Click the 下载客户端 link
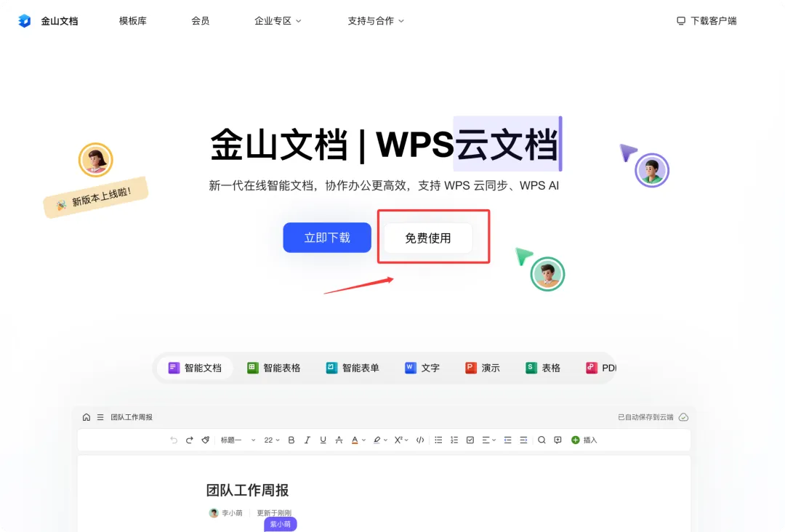This screenshot has width=785, height=532. click(706, 20)
